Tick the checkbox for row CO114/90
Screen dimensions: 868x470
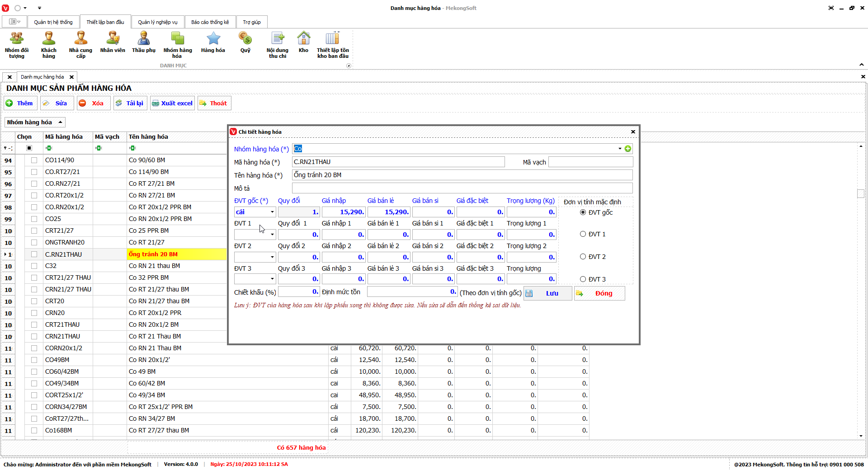[34, 160]
